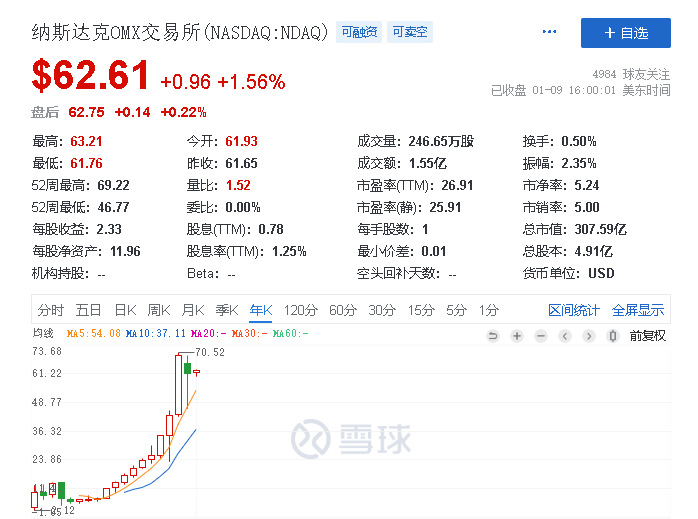
Task: Click the 成交量 value 246.65万股
Action: [441, 142]
